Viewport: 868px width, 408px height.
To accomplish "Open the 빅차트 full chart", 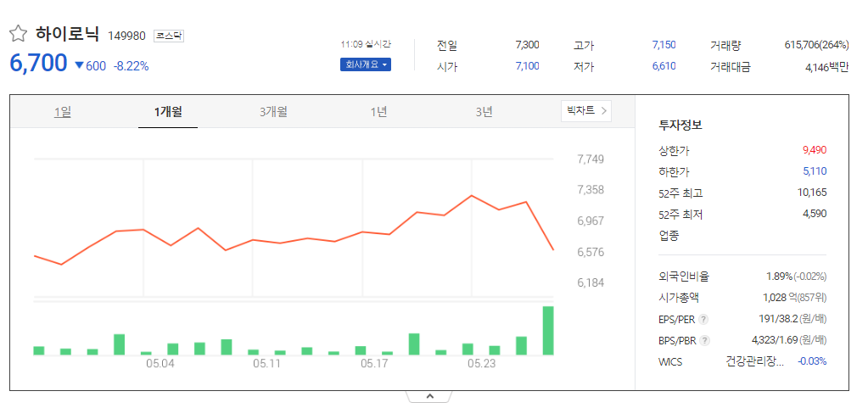I will pyautogui.click(x=586, y=111).
